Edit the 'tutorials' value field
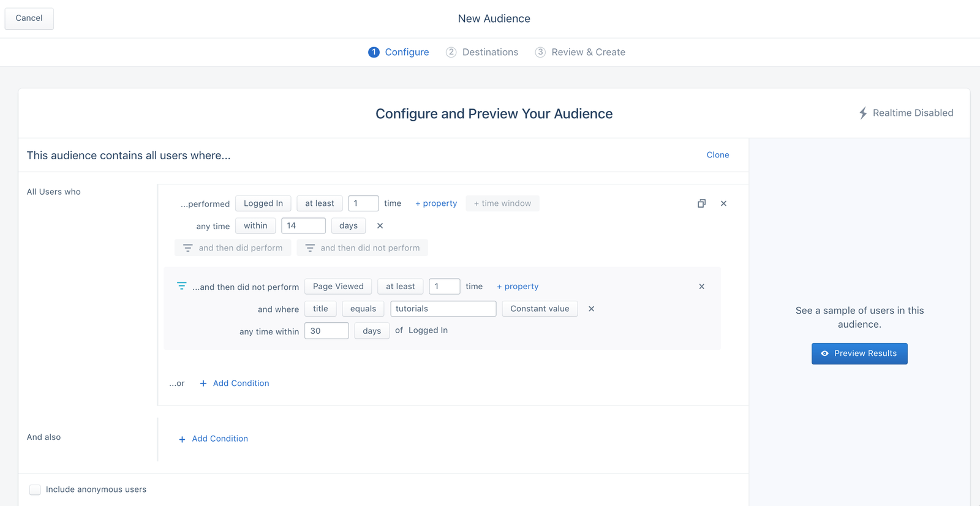 pyautogui.click(x=443, y=309)
